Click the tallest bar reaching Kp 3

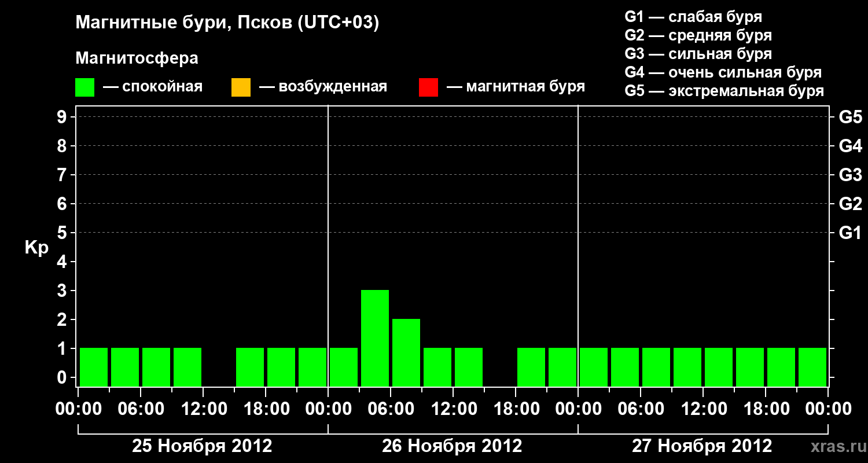[375, 338]
